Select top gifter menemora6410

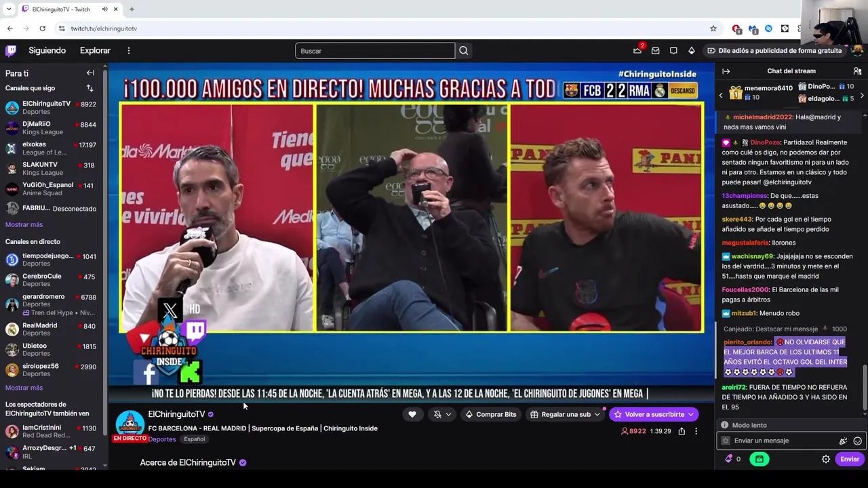click(x=761, y=92)
